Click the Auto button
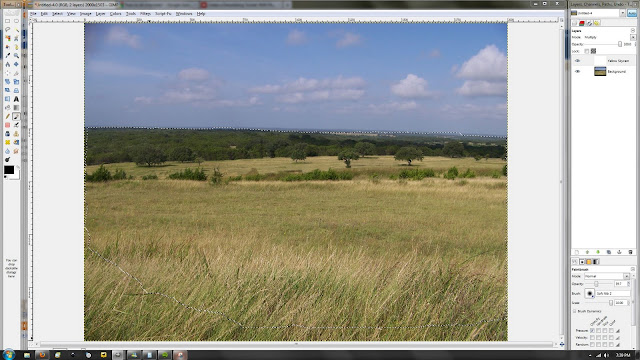This screenshot has height=360, width=640. tap(632, 13)
